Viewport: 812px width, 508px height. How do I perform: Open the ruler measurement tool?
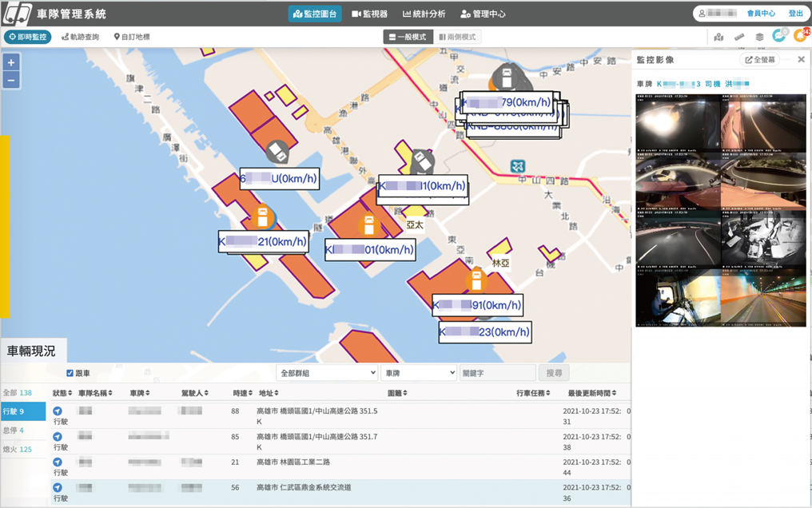(739, 37)
